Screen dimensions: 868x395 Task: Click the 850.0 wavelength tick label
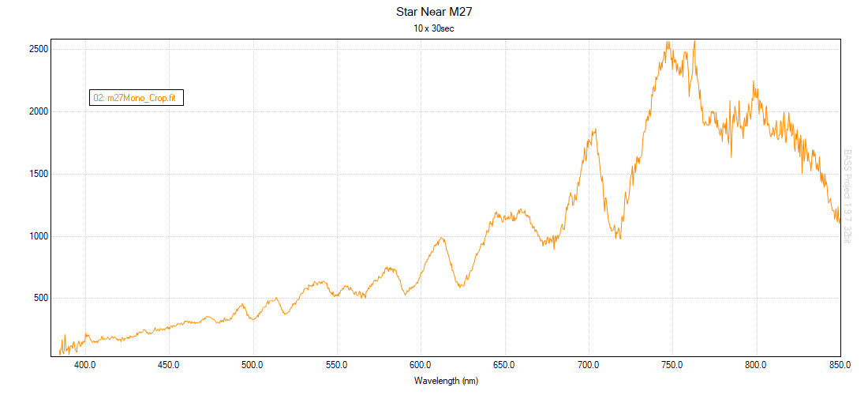coord(840,365)
